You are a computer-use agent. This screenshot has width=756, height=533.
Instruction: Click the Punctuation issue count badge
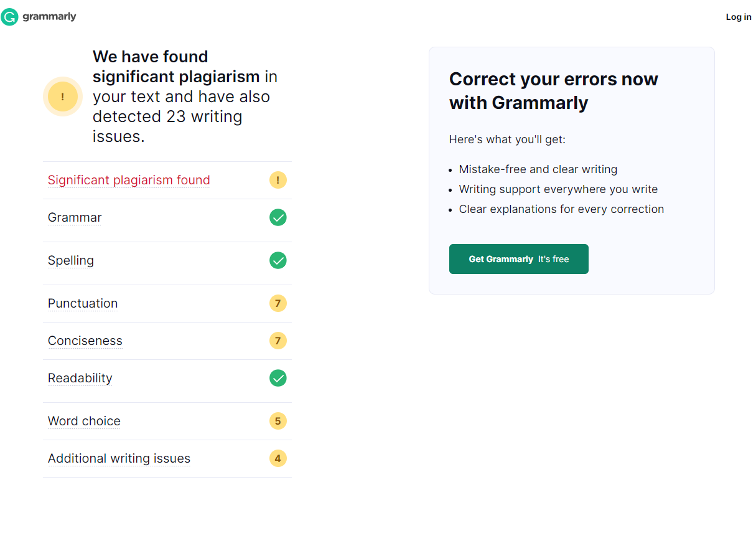(278, 303)
